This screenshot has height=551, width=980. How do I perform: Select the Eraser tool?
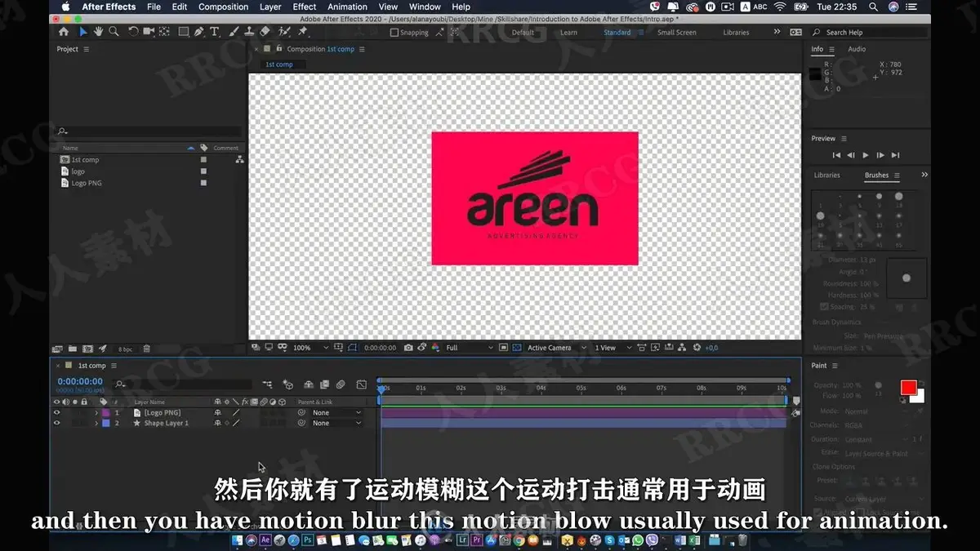pos(265,32)
